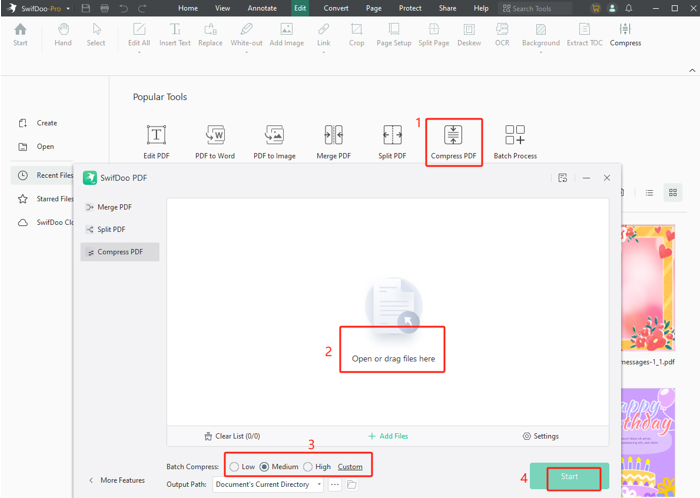Viewport: 700px width, 498px height.
Task: Click the Insert Text tool
Action: coord(175,35)
